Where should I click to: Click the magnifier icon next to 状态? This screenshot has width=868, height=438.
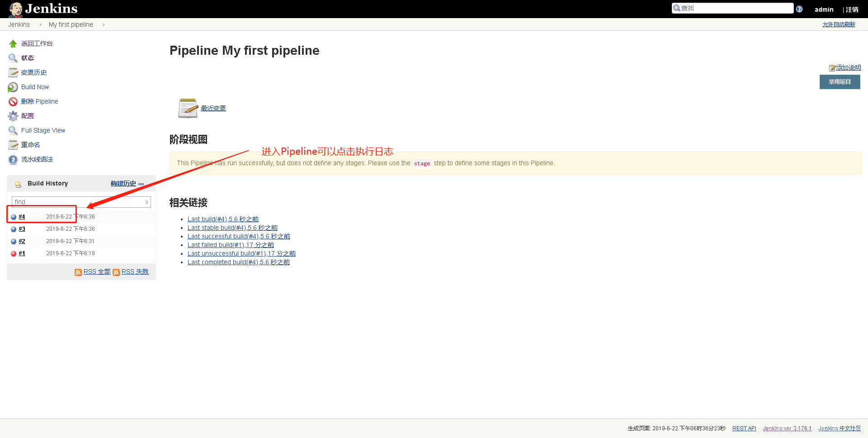(13, 58)
